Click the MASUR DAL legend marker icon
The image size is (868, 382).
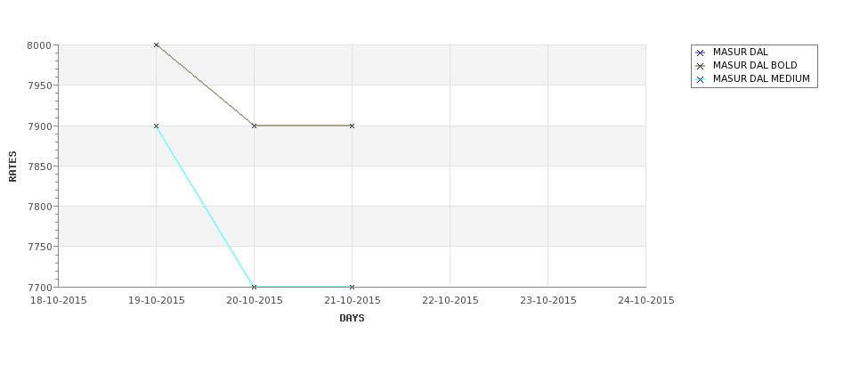tap(700, 53)
